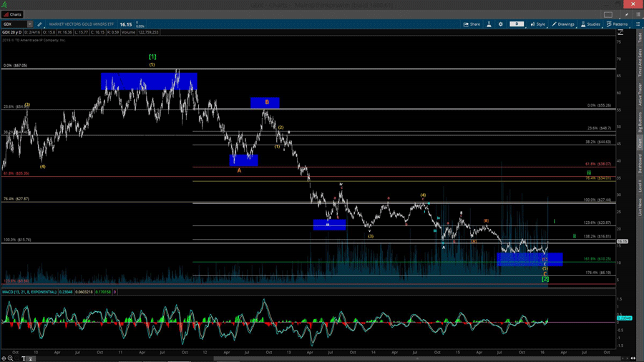644x362 pixels.
Task: Expand the GDX symbol dropdown arrow
Action: (x=30, y=24)
